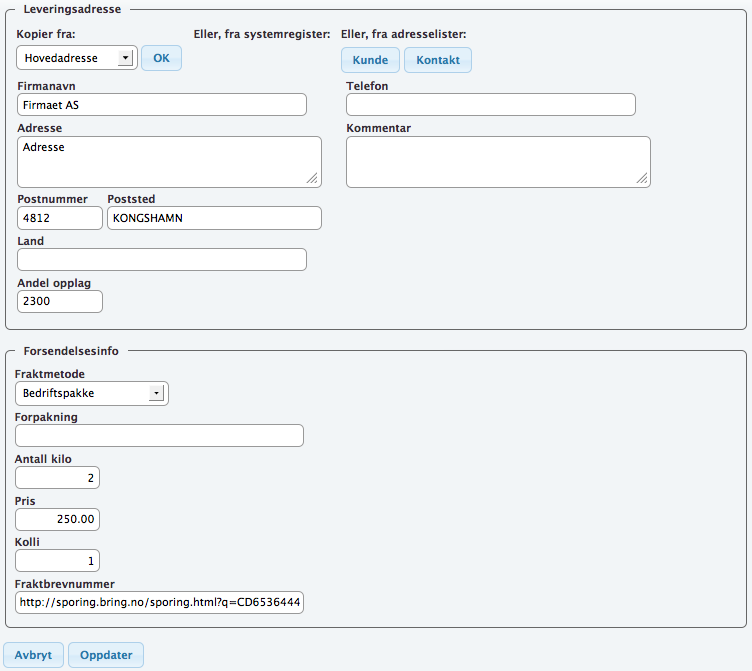Click the OK button beside Hovedadresse
Viewport: 752px width, 671px height.
[161, 58]
